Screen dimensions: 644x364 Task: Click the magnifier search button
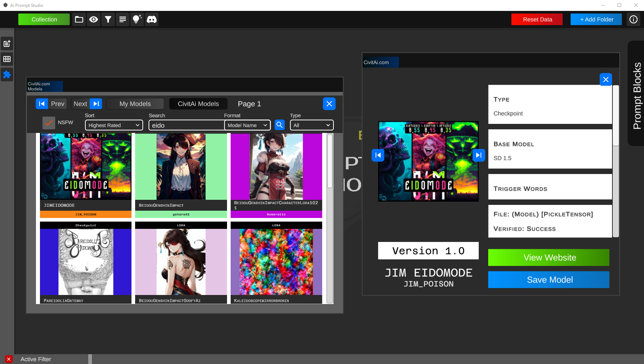tap(279, 125)
